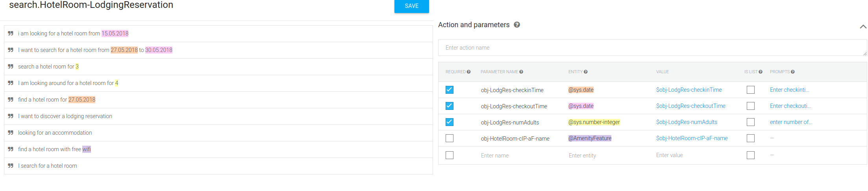Viewport: 868px width, 191px height.
Task: Click the $obj-LodgRes-checkoutTime value
Action: [x=690, y=106]
